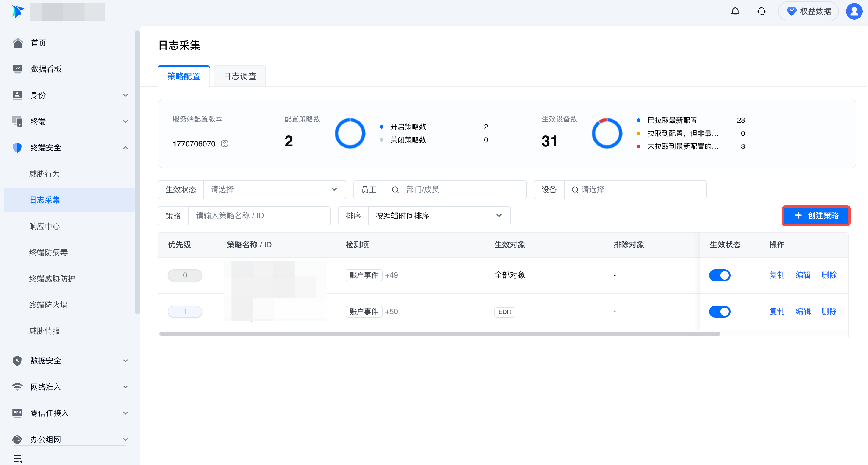
Task: Open 首页 home icon in sidebar
Action: tap(18, 43)
